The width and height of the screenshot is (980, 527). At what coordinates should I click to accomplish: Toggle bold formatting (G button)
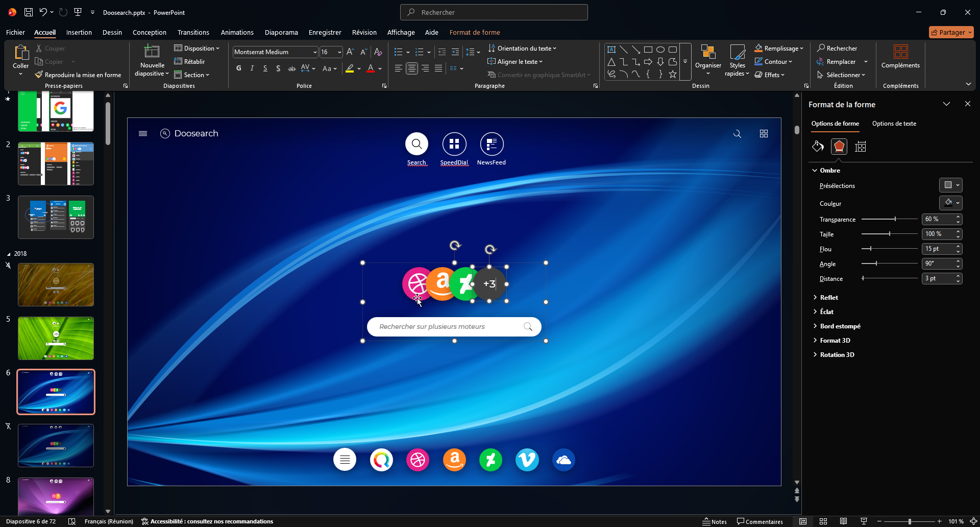pyautogui.click(x=239, y=68)
